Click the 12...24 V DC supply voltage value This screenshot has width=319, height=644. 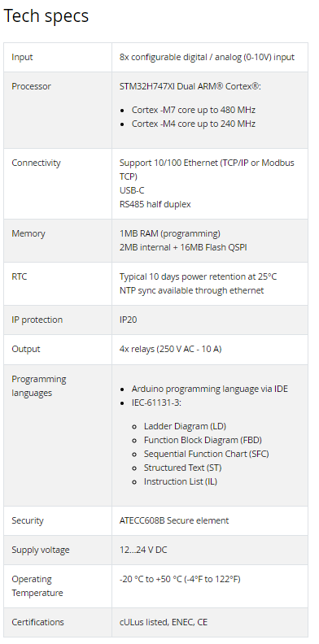point(143,550)
